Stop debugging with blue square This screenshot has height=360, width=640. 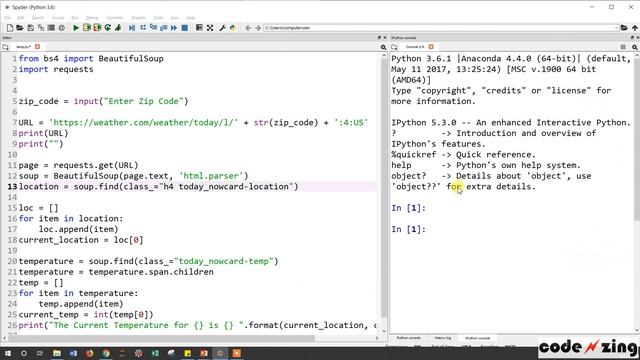pyautogui.click(x=184, y=28)
